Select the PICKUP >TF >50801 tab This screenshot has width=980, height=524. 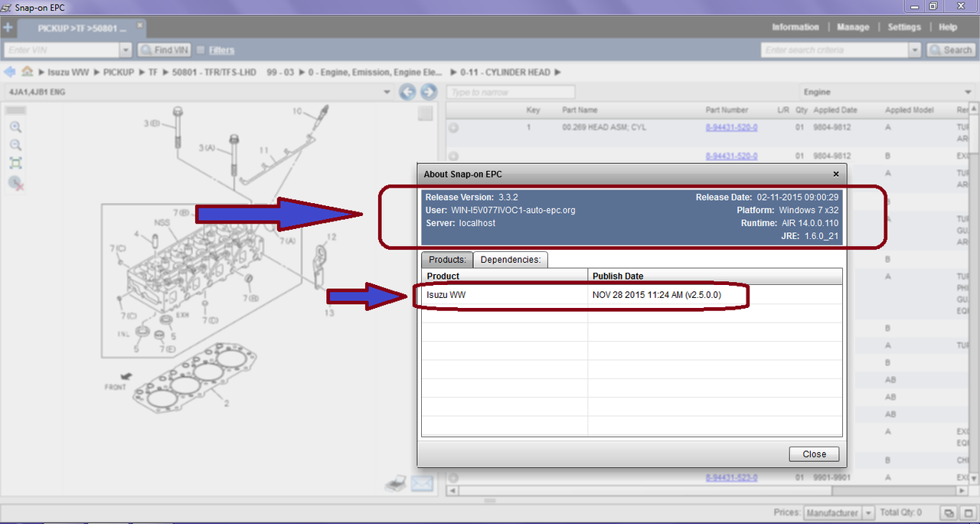pos(83,28)
